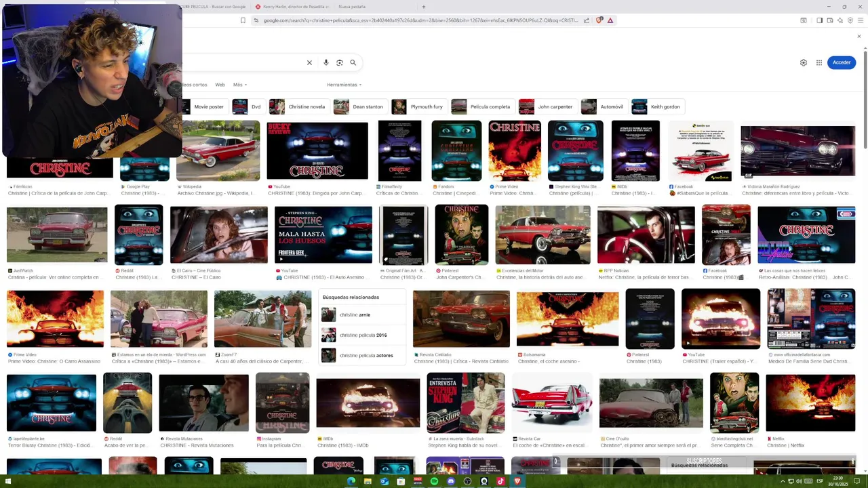This screenshot has width=868, height=488.
Task: Open the Netflix 'Christine | Netflix' result
Action: pos(810,411)
